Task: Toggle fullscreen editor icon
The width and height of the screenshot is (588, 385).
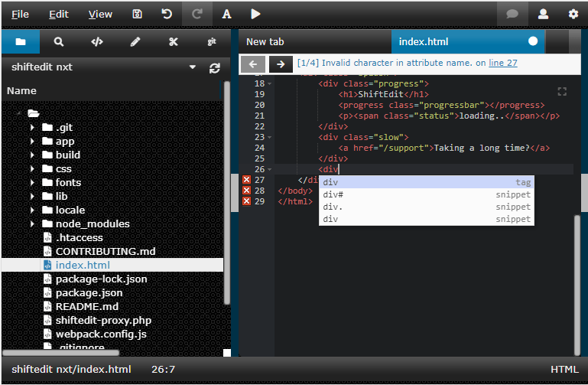Action: pos(563,92)
